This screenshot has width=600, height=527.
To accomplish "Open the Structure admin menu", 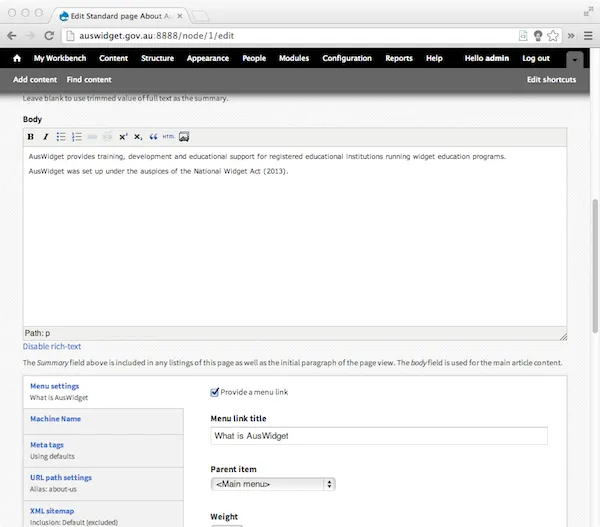I will pyautogui.click(x=157, y=59).
